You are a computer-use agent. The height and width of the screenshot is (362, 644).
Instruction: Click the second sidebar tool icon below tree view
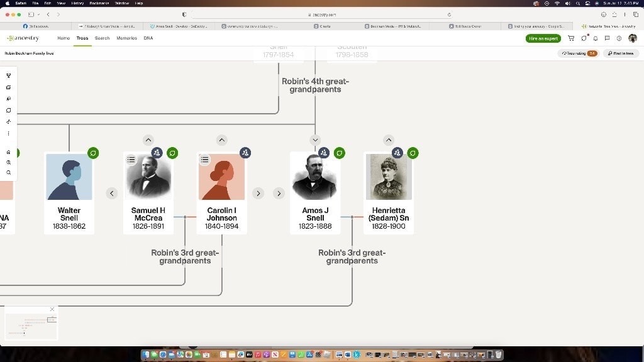point(8,87)
